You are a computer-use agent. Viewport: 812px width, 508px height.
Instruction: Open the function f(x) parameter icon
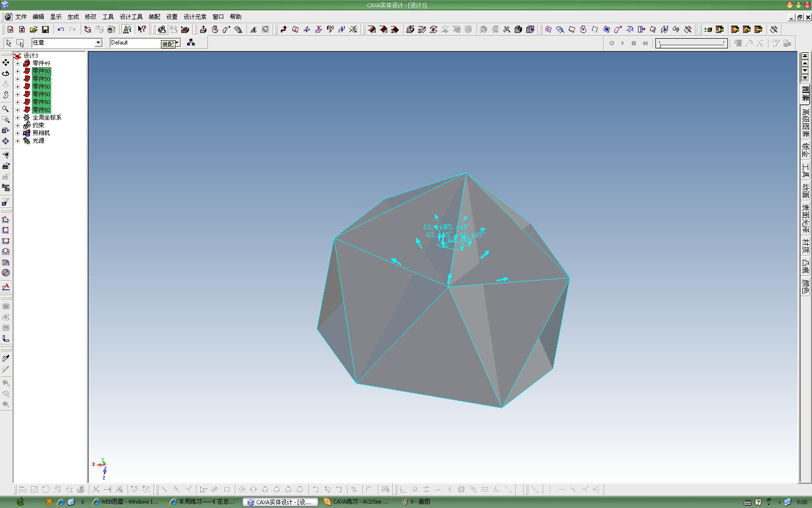point(330,30)
